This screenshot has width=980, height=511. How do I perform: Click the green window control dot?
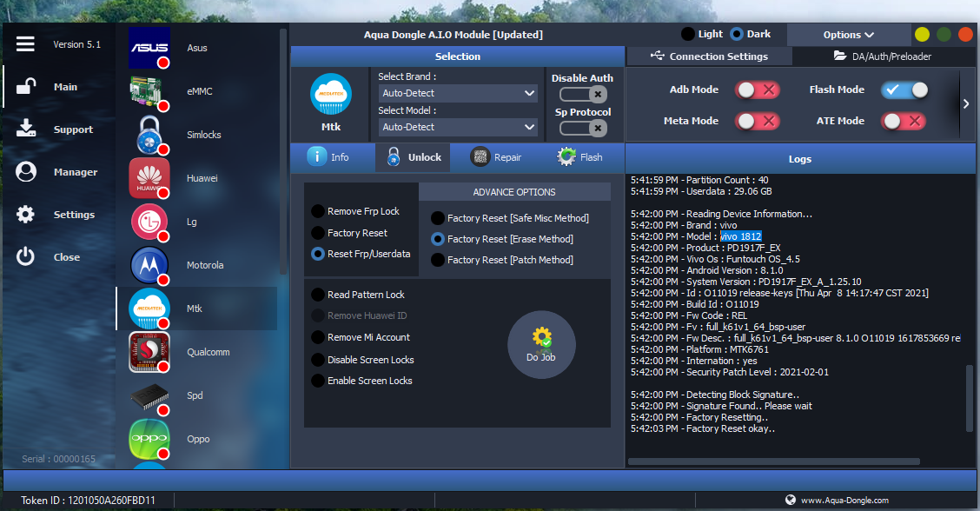(944, 35)
